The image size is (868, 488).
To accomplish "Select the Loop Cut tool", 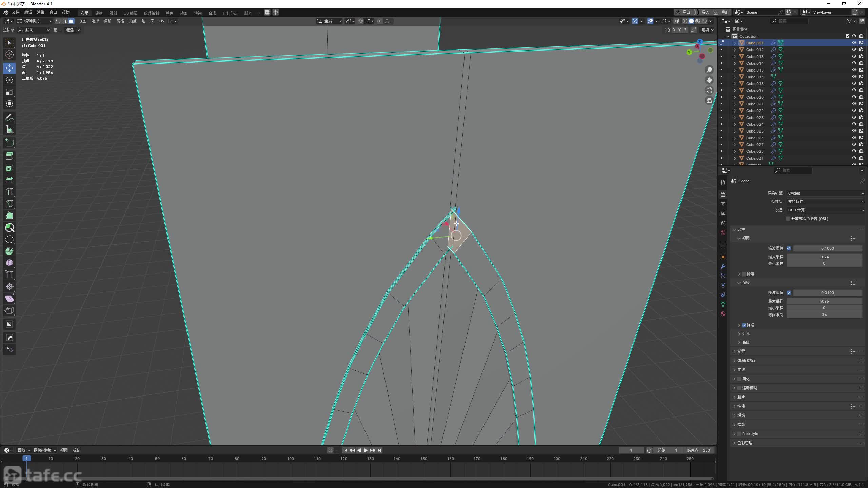I will click(9, 192).
